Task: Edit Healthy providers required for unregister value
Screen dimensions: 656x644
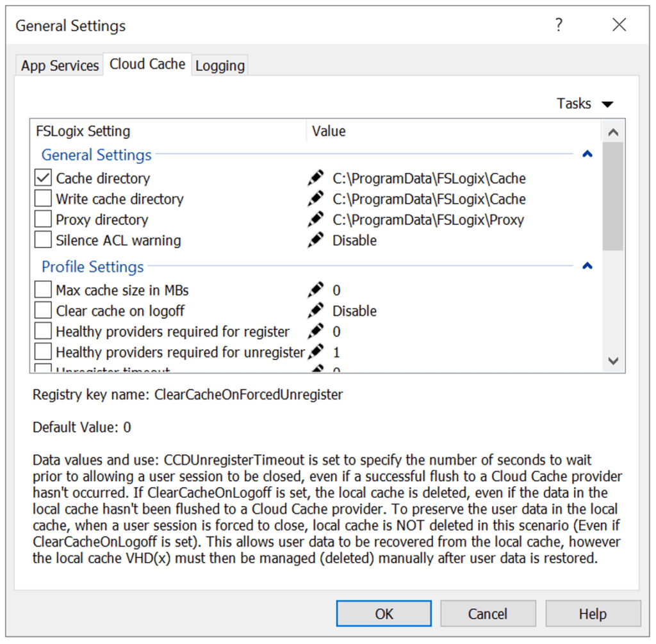Action: 315,351
